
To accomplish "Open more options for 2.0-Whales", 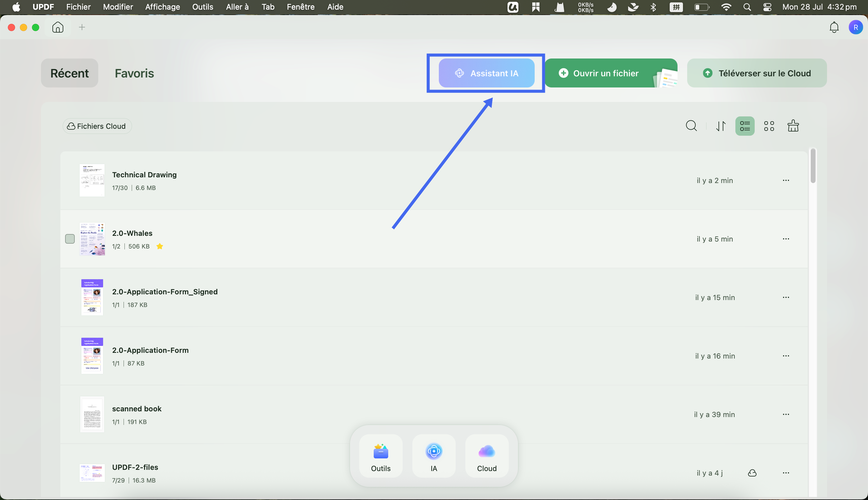I will tap(786, 239).
